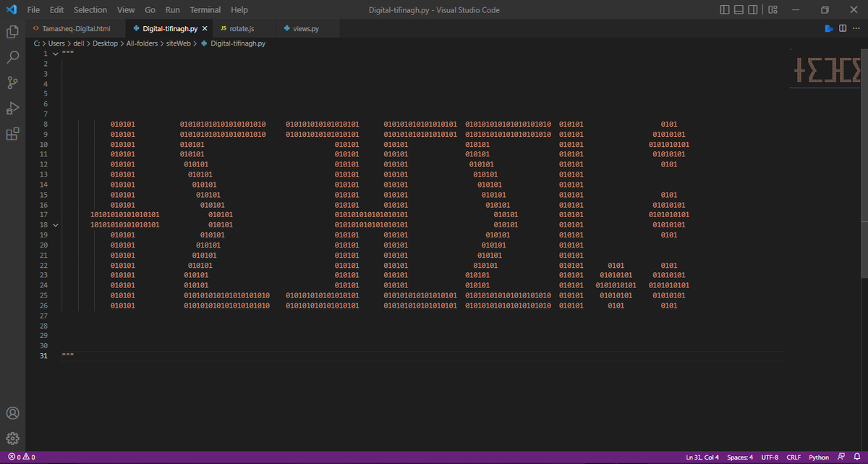868x464 pixels.
Task: Click the Spaces: 4 indentation setting
Action: click(x=740, y=457)
